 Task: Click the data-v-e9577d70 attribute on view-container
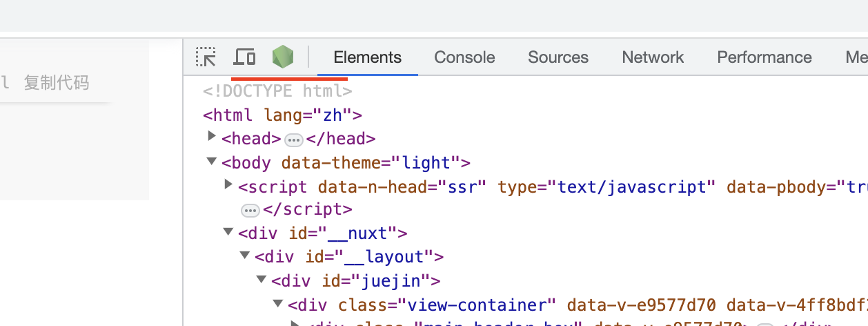pos(641,305)
